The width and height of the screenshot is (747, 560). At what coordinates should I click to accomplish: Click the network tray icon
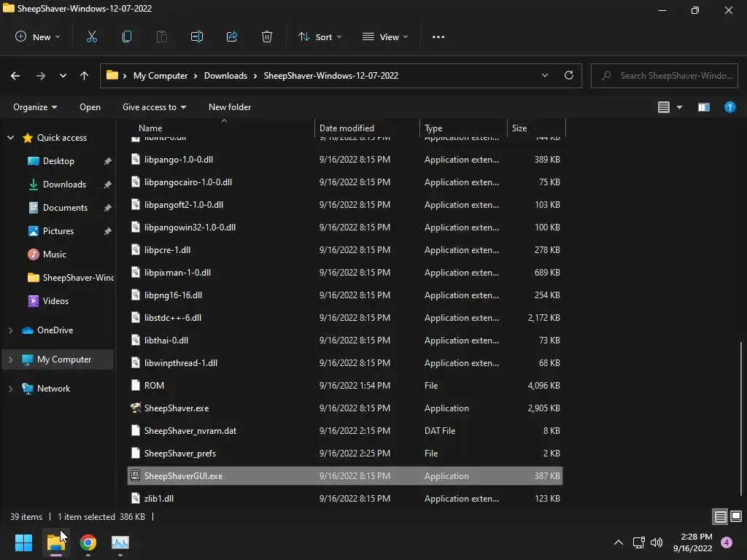pyautogui.click(x=638, y=542)
